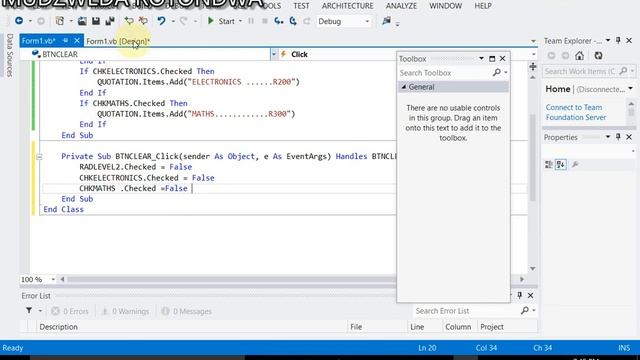Sort Properties alphabetically

561,164
